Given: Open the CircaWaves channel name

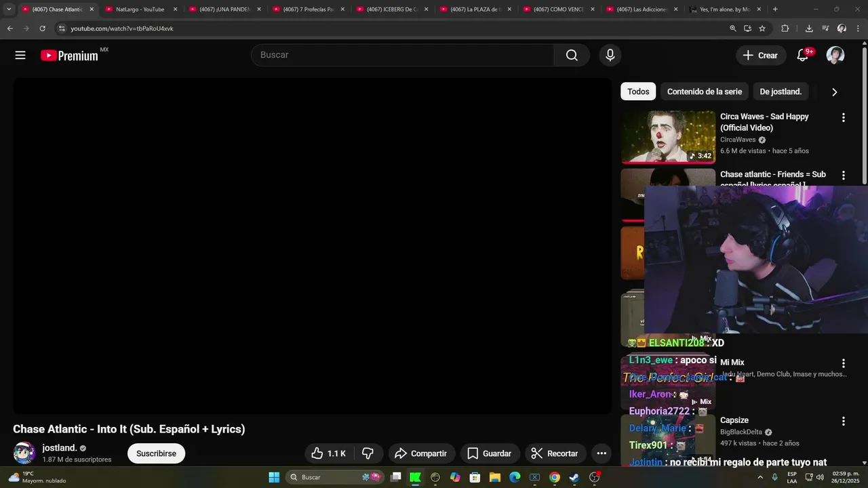Looking at the screenshot, I should point(738,140).
